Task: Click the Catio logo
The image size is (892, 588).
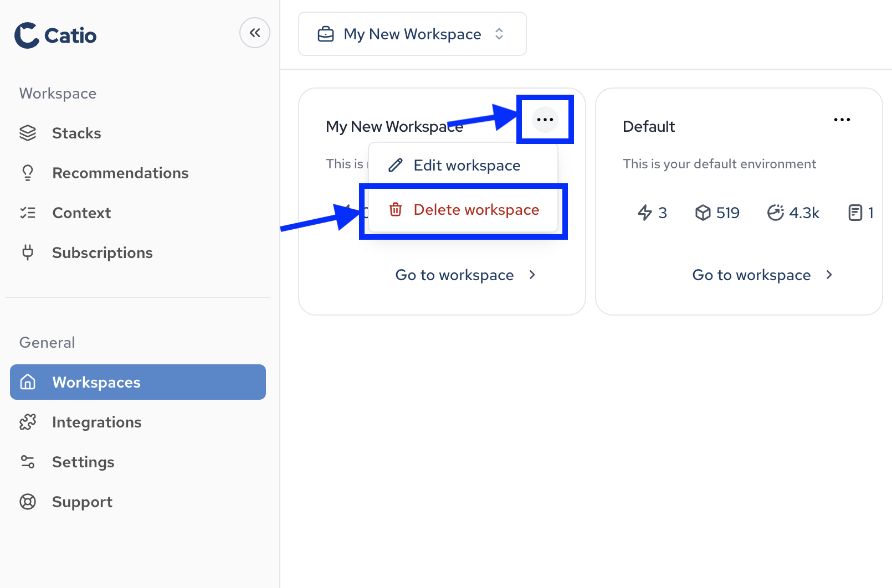Action: 55,35
